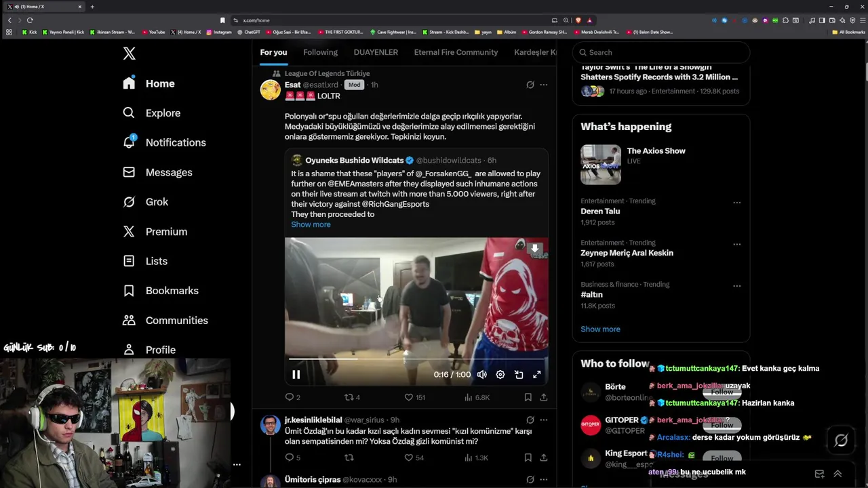
Task: Open the more options menu on Esat's post
Action: 543,85
